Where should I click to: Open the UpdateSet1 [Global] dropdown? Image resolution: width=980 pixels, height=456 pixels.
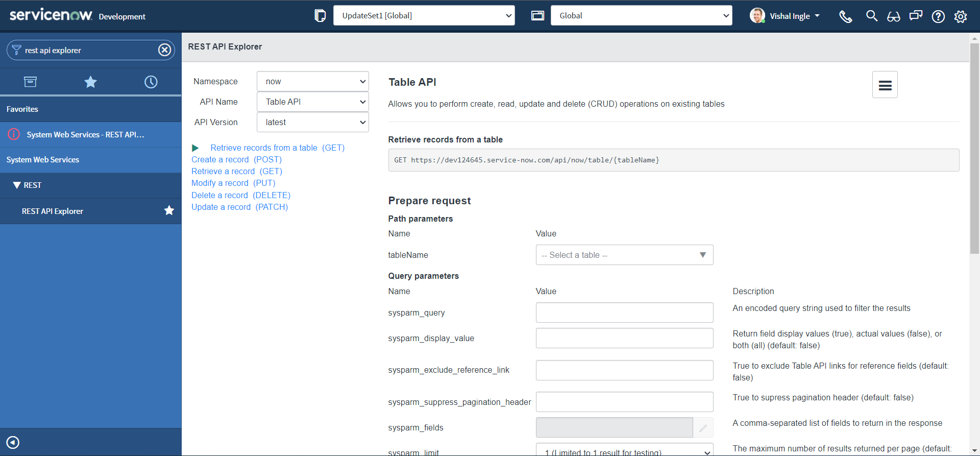click(x=424, y=15)
